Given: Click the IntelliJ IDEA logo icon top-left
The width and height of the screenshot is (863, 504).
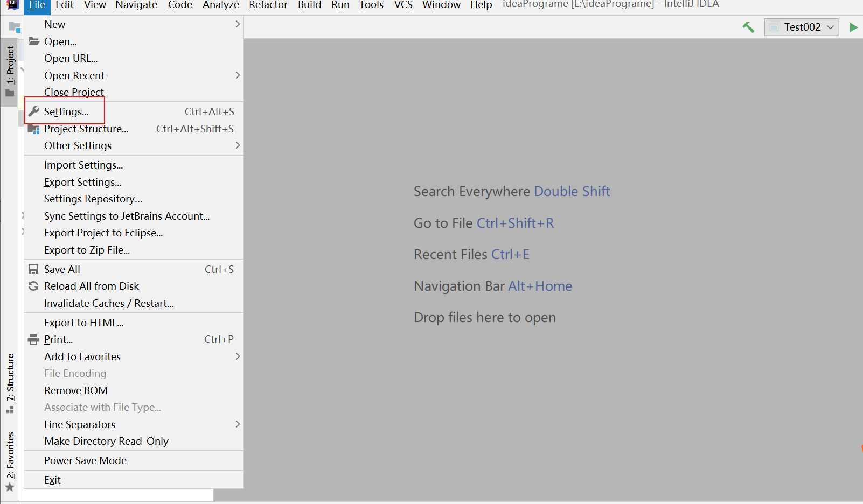Looking at the screenshot, I should pos(12,5).
